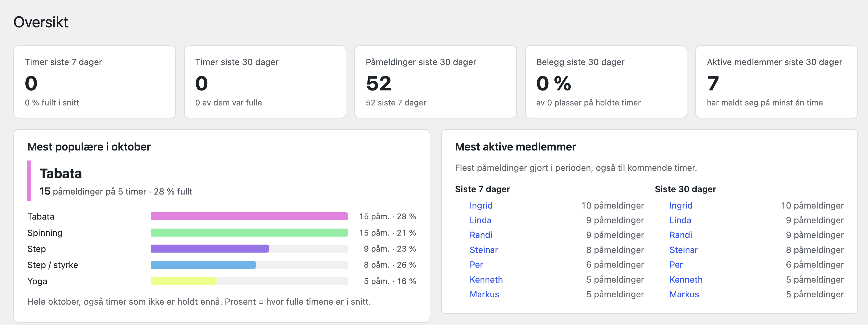Viewport: 868px width, 325px height.
Task: Click 'Mest aktive medlemmer' heading
Action: tap(516, 147)
